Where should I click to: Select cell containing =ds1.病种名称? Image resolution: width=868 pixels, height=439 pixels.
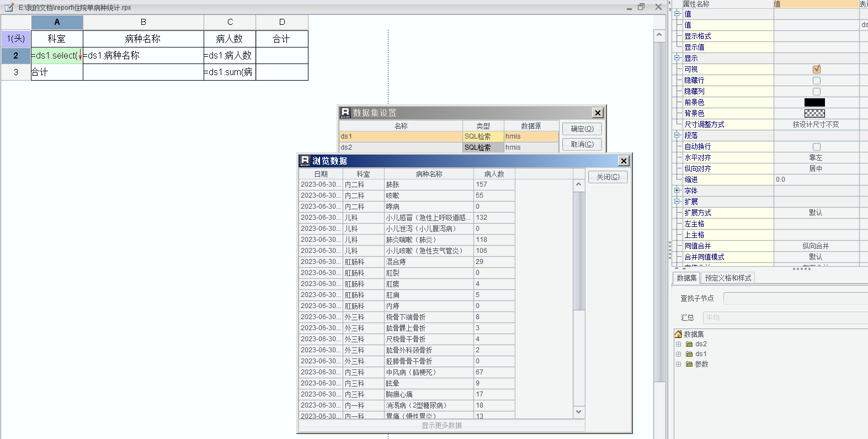click(x=143, y=55)
